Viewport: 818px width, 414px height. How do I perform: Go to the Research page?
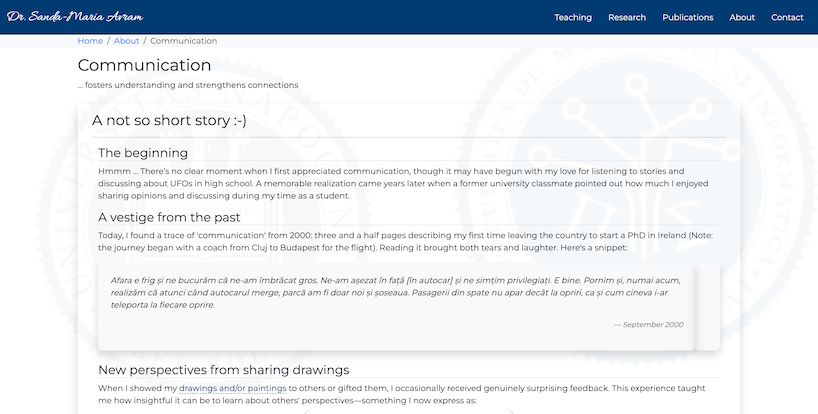tap(627, 17)
